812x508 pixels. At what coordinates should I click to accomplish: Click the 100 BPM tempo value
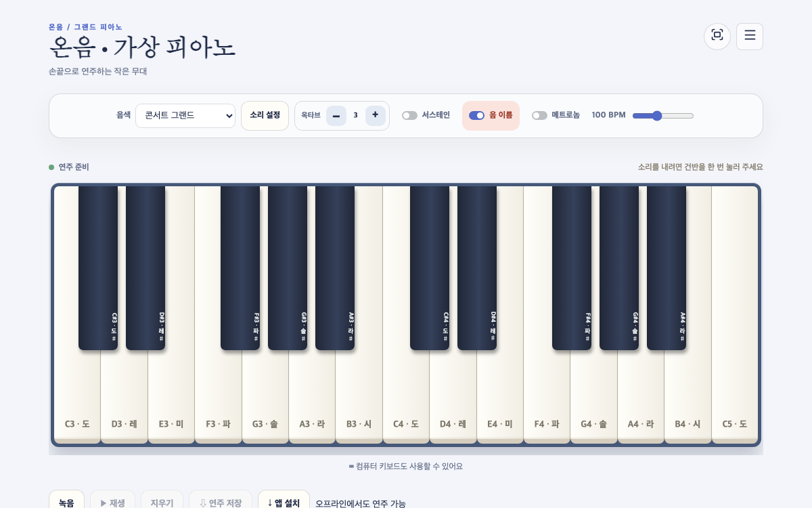(608, 115)
